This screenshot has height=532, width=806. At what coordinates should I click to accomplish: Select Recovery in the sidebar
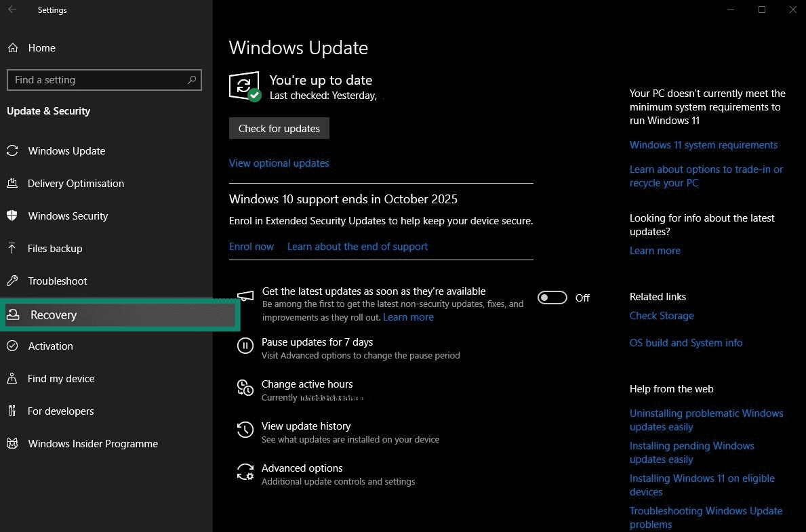tap(52, 314)
